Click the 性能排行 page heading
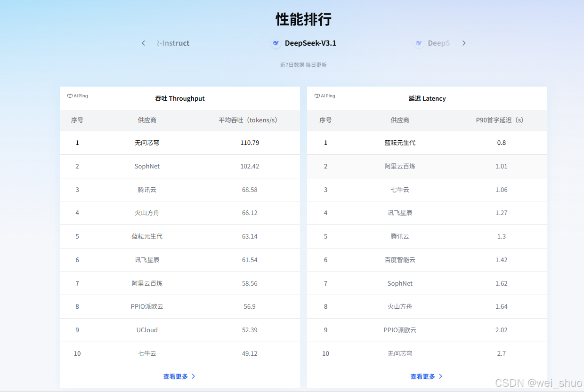584x392 pixels. tap(304, 19)
